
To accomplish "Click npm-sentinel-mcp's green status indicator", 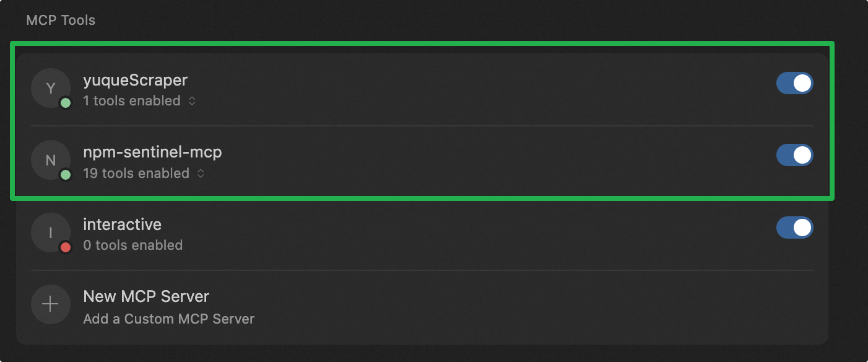I will tap(66, 175).
